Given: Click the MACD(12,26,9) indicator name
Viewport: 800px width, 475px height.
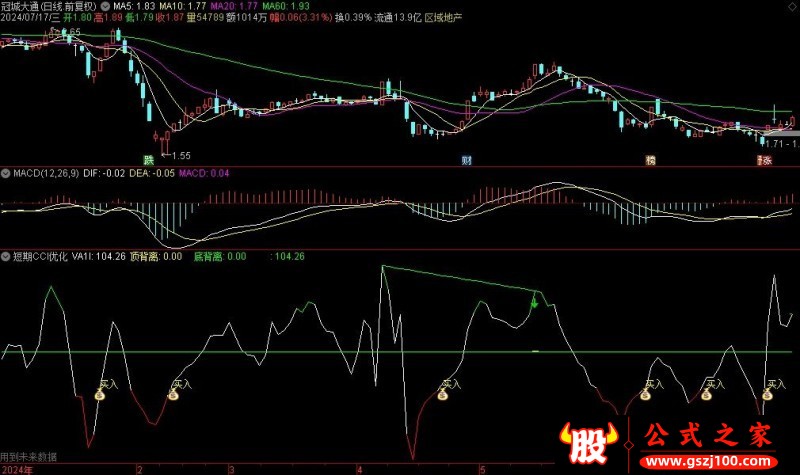Looking at the screenshot, I should [x=46, y=173].
